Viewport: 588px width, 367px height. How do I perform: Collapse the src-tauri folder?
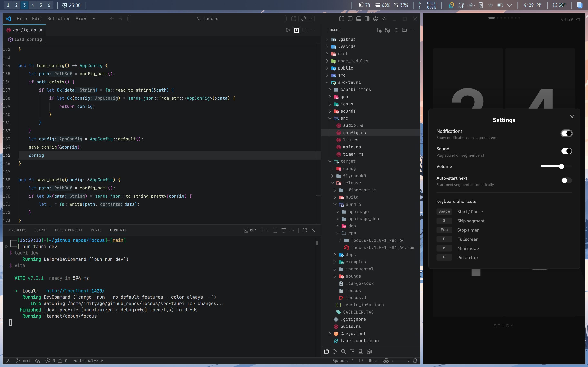(327, 83)
